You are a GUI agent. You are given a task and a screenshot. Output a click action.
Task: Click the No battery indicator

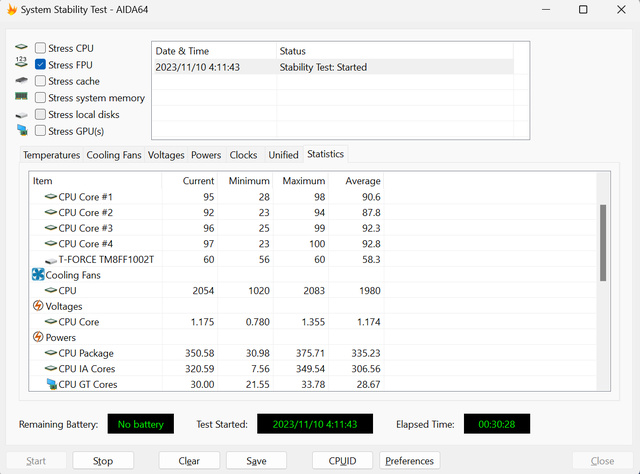[x=140, y=424]
